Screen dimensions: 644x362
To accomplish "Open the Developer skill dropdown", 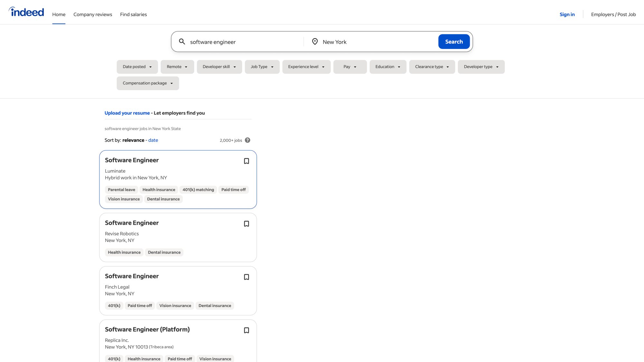I will [x=219, y=67].
